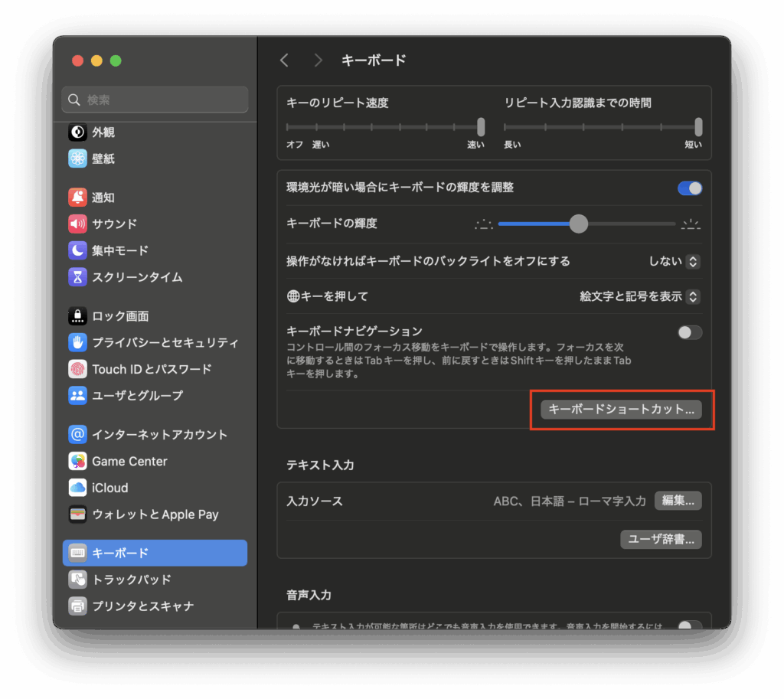This screenshot has width=784, height=699.
Task: Expand 絵文字と記号を表示 globe key dropdown
Action: (640, 296)
